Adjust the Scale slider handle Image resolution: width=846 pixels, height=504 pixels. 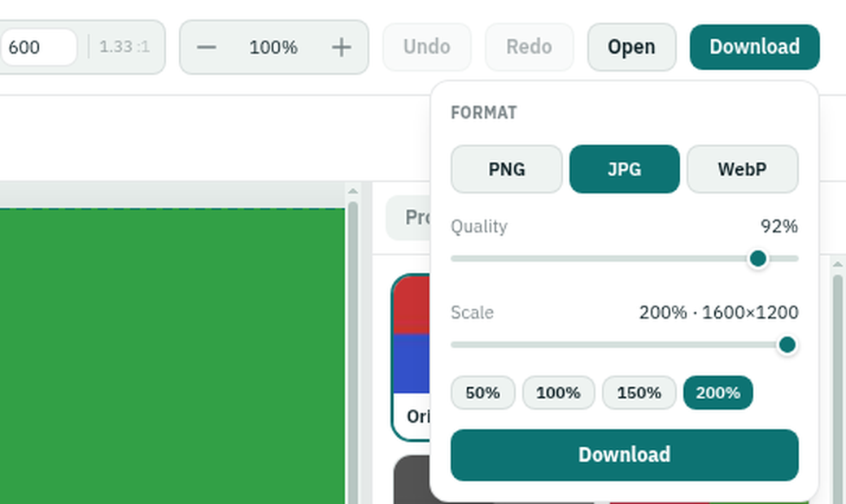pos(787,345)
